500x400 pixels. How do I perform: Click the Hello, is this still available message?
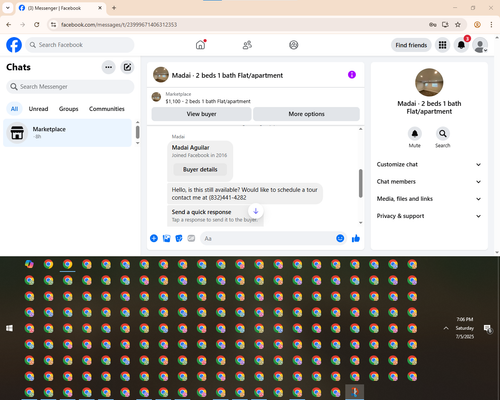245,194
